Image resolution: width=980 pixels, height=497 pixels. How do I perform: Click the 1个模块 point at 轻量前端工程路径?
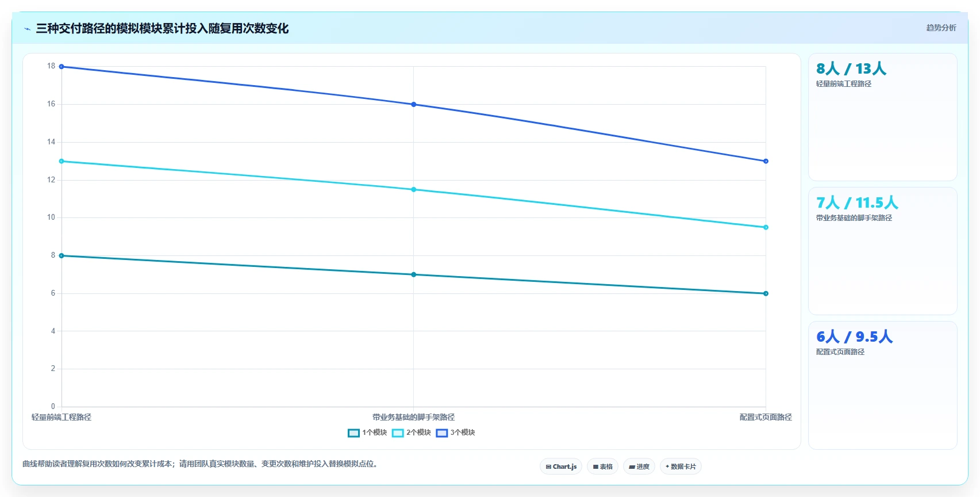(62, 255)
